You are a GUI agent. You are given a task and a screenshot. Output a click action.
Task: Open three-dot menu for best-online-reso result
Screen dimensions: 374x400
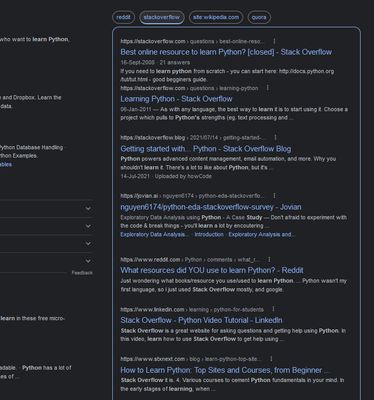(274, 41)
